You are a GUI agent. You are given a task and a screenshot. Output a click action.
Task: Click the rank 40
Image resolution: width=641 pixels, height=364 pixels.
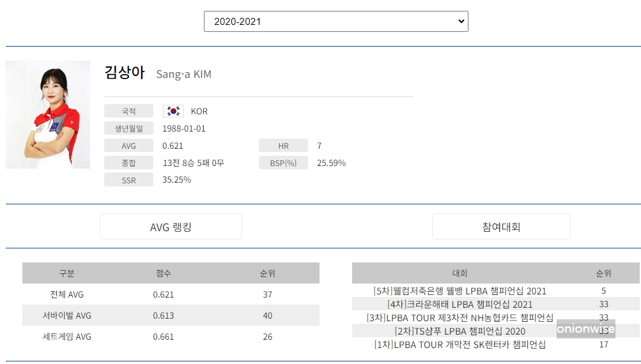coord(267,316)
